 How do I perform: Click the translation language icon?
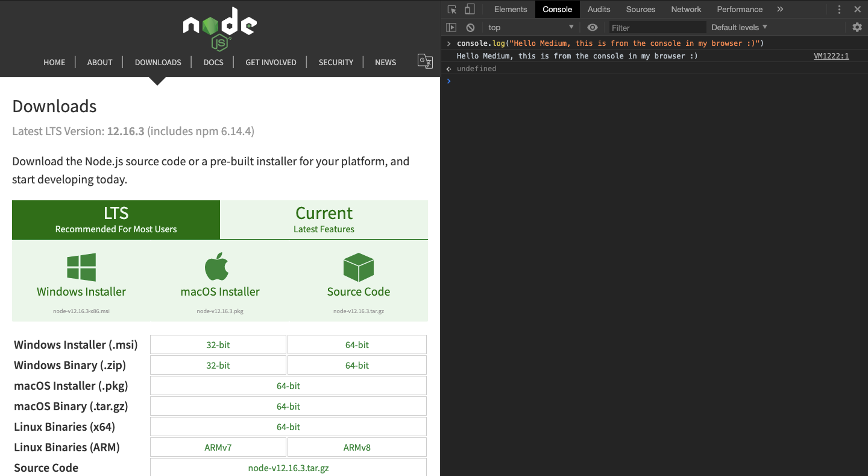coord(425,62)
